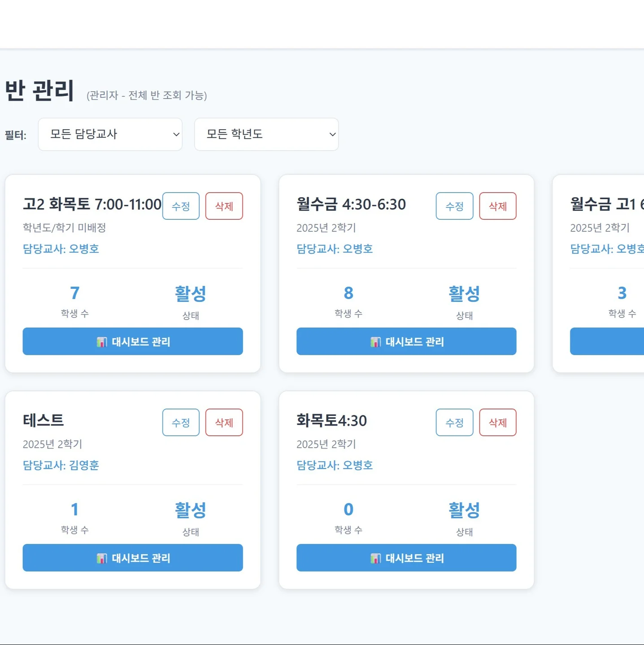Click 삭제 on the 고2 화목토 card
Viewport: 644px width, 645px height.
pyautogui.click(x=224, y=206)
